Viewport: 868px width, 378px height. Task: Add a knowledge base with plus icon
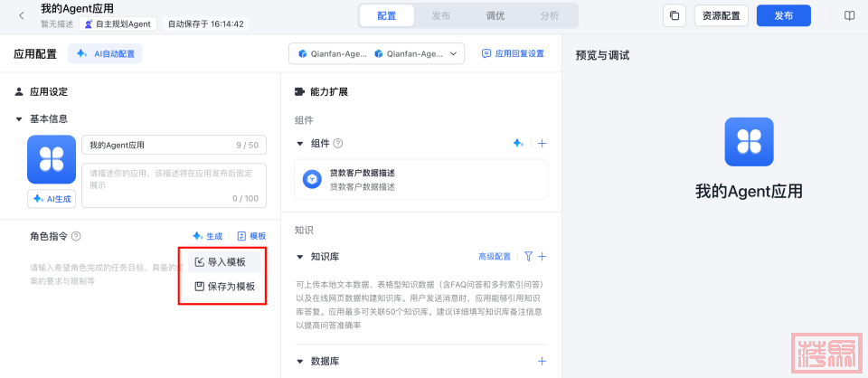pyautogui.click(x=542, y=256)
